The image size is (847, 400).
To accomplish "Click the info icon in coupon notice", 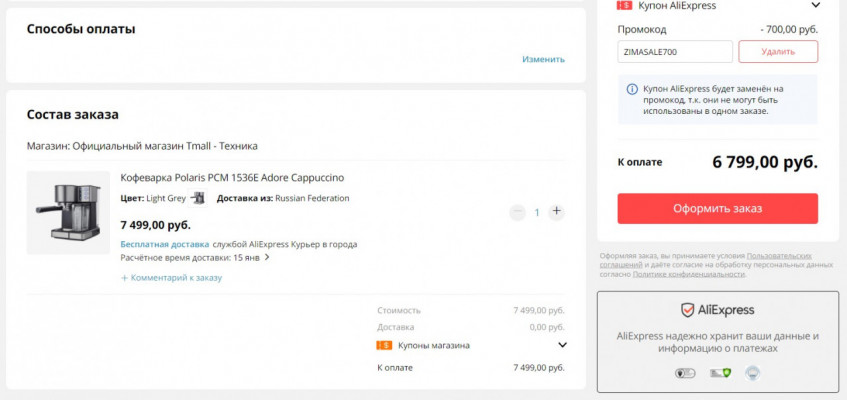I will (632, 89).
